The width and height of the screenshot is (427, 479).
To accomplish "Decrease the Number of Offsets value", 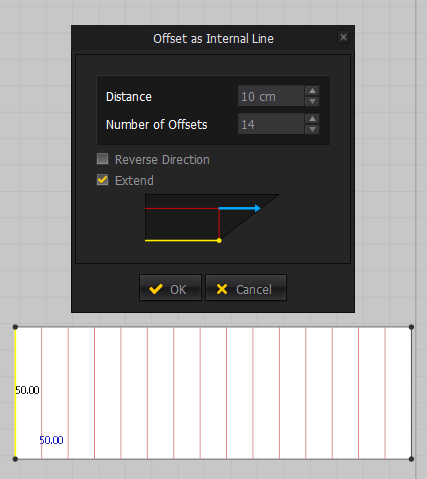I will pos(312,129).
